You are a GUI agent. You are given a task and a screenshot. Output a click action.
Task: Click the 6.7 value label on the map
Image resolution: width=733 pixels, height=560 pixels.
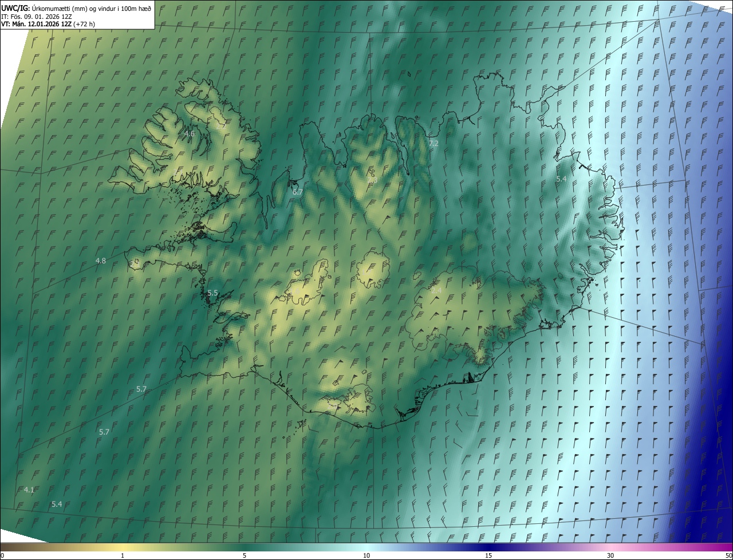(x=298, y=192)
